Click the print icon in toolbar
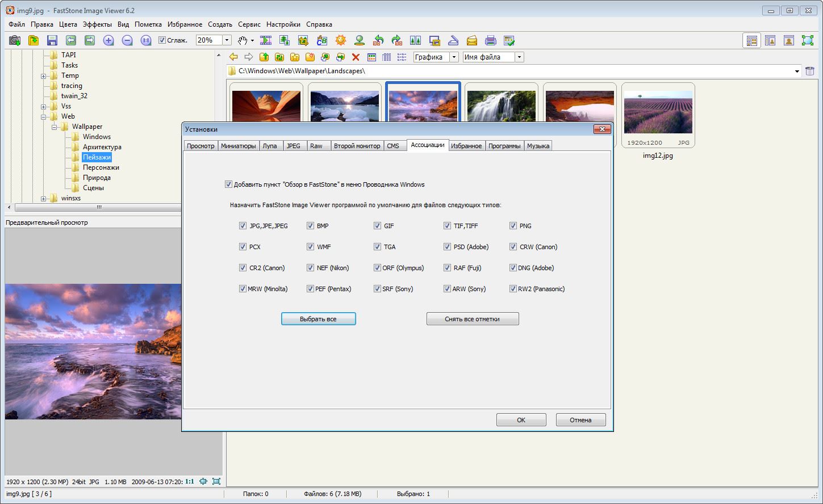 click(491, 40)
